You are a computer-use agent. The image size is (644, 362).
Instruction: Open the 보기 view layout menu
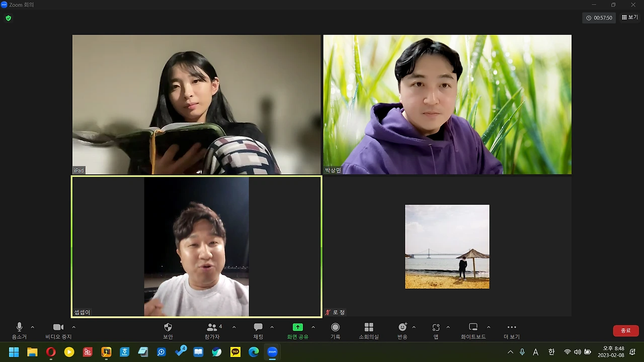629,18
